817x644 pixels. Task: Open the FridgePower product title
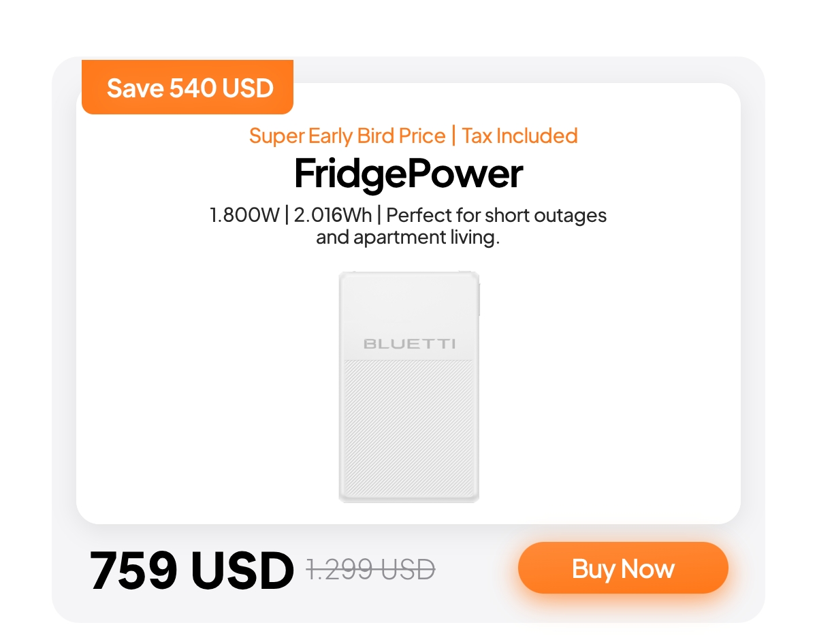point(408,174)
